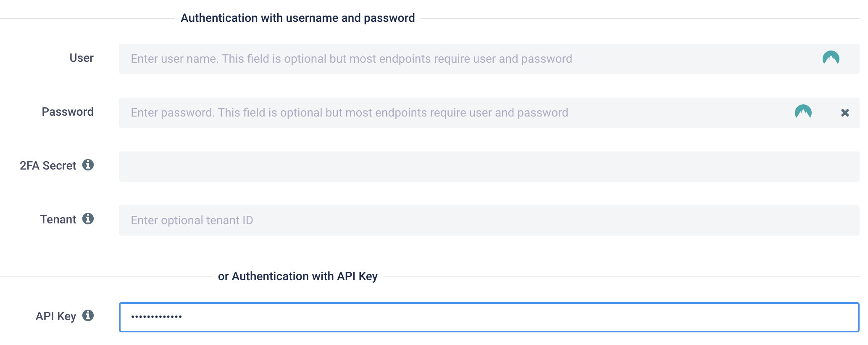The height and width of the screenshot is (345, 868).
Task: Open the Tenant info icon
Action: tap(88, 219)
